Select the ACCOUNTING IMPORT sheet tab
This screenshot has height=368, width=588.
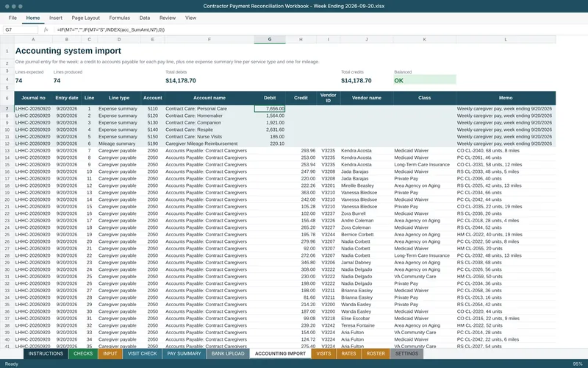[x=280, y=354]
